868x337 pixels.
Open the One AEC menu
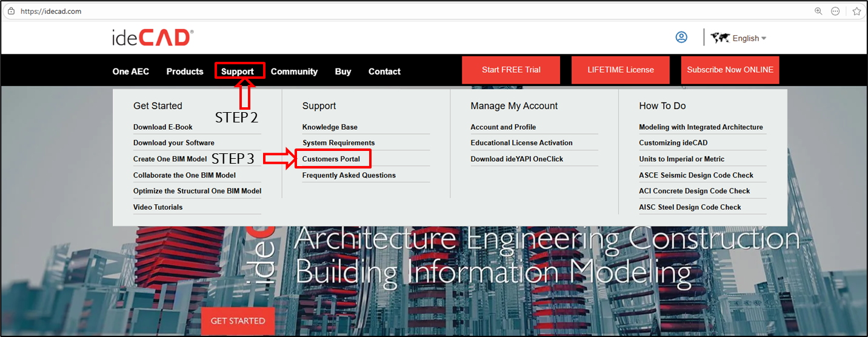130,72
